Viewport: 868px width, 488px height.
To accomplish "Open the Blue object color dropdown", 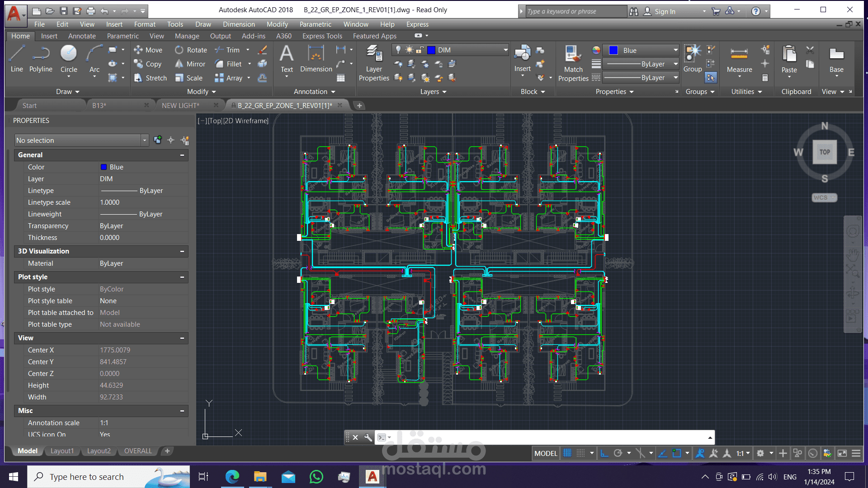I will point(675,50).
